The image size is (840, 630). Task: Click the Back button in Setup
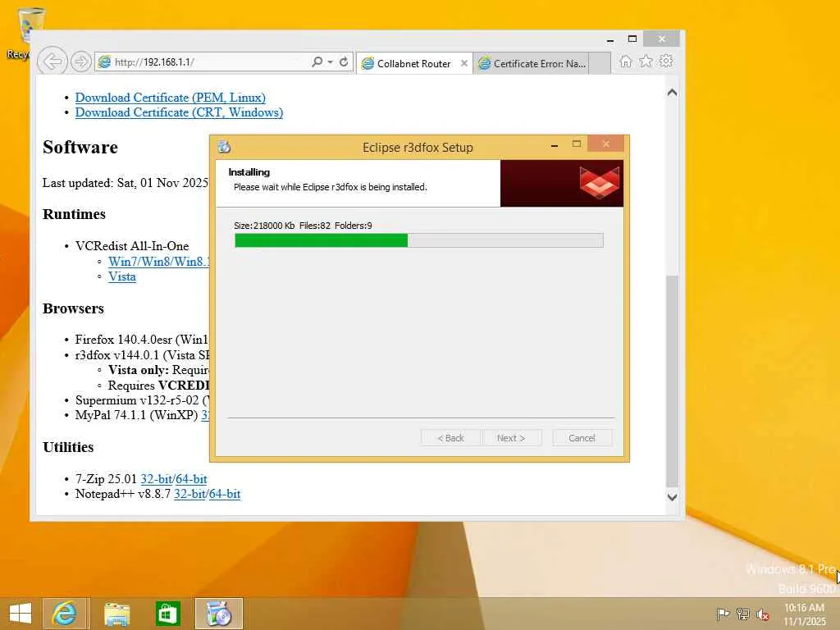450,438
